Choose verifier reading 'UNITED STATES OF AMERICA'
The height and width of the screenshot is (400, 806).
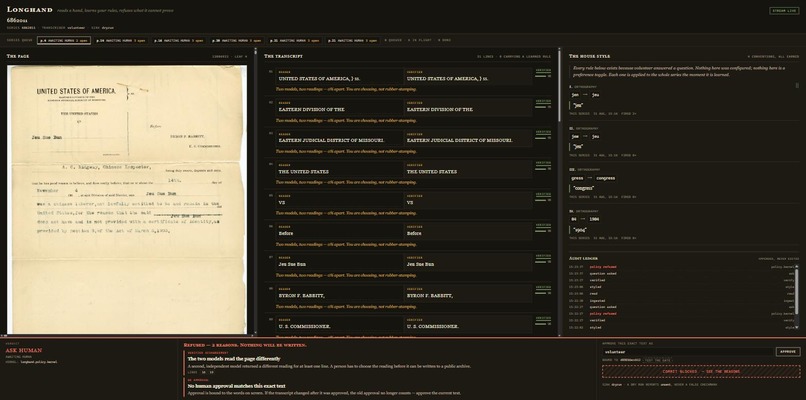coord(468,76)
